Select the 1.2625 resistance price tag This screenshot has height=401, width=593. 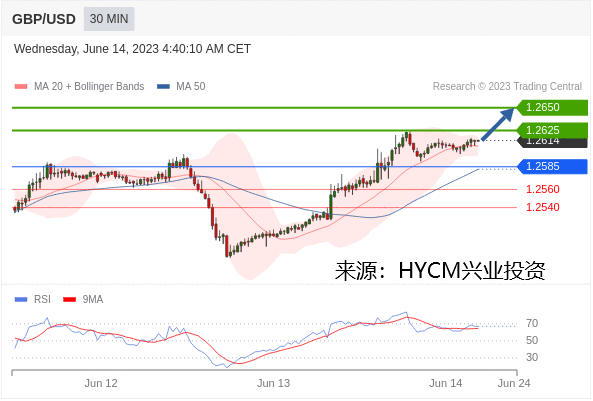(552, 130)
